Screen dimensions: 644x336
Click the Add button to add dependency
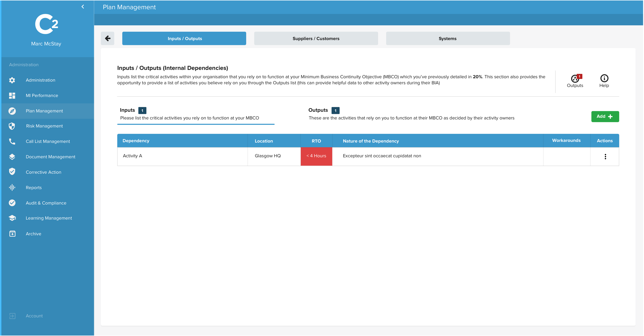(x=604, y=116)
